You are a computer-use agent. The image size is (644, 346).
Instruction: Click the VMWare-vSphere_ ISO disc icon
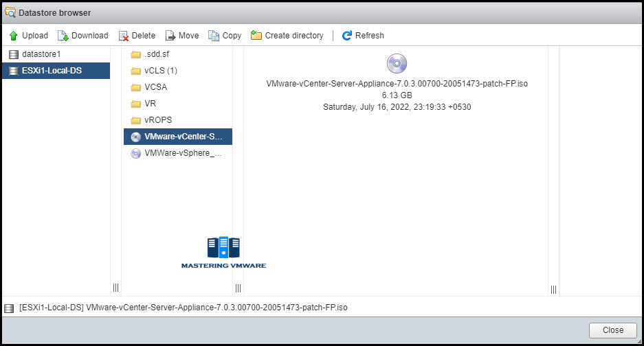coord(135,153)
